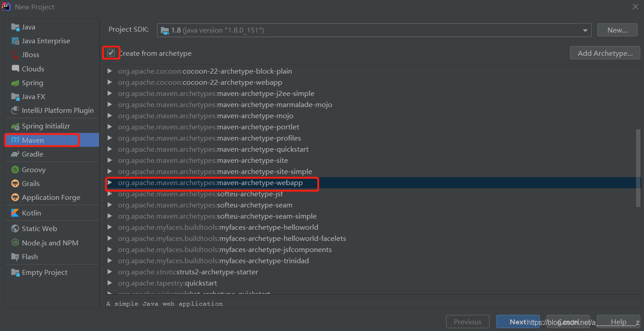Click the IntelliJ IDEA title bar logo
This screenshot has width=644, height=331.
tap(6, 7)
